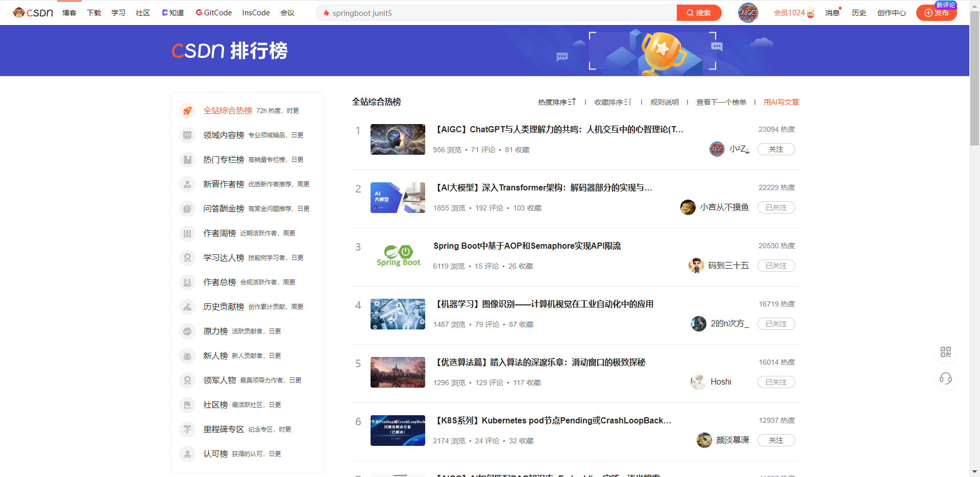The width and height of the screenshot is (980, 477).
Task: Open the 博客 tab in top navigation
Action: click(x=69, y=13)
